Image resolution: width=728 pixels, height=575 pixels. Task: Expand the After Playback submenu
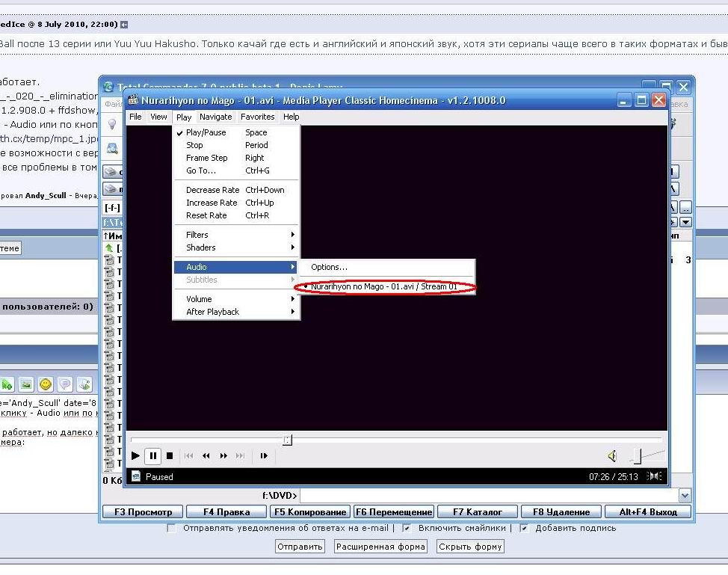(236, 312)
